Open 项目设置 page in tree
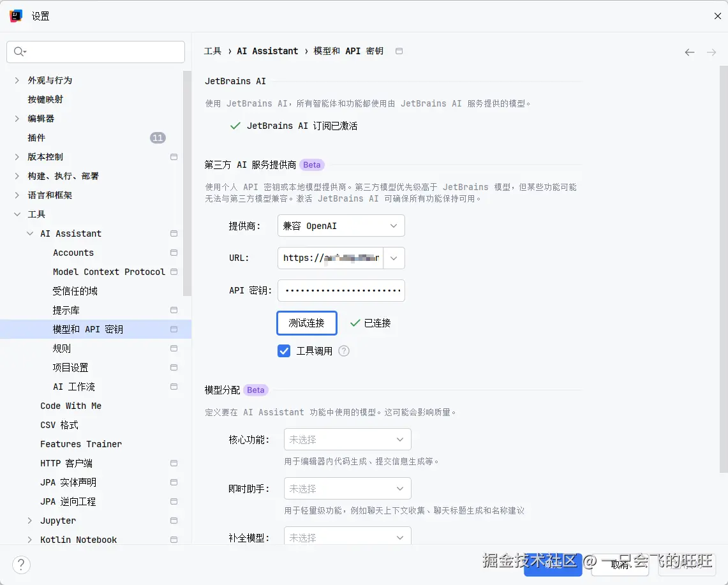The width and height of the screenshot is (728, 585). (71, 367)
